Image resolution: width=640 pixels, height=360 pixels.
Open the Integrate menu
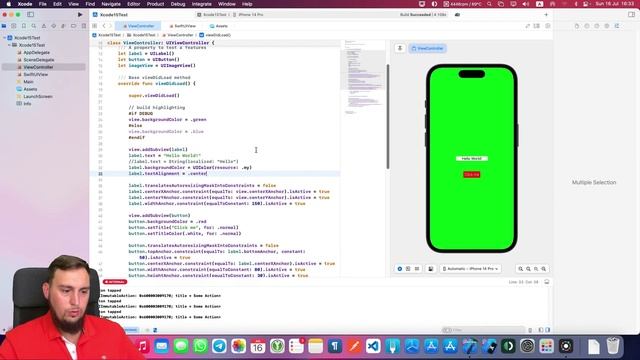(x=202, y=4)
